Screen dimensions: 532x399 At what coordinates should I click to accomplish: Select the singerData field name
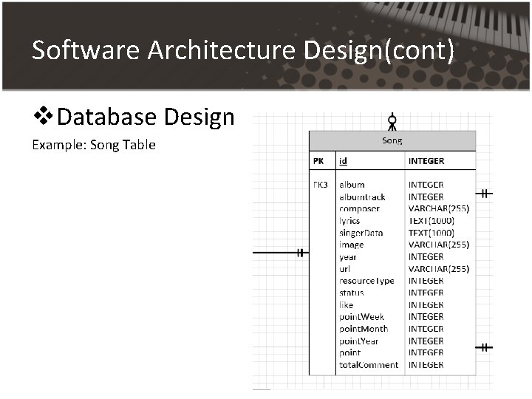tap(361, 233)
